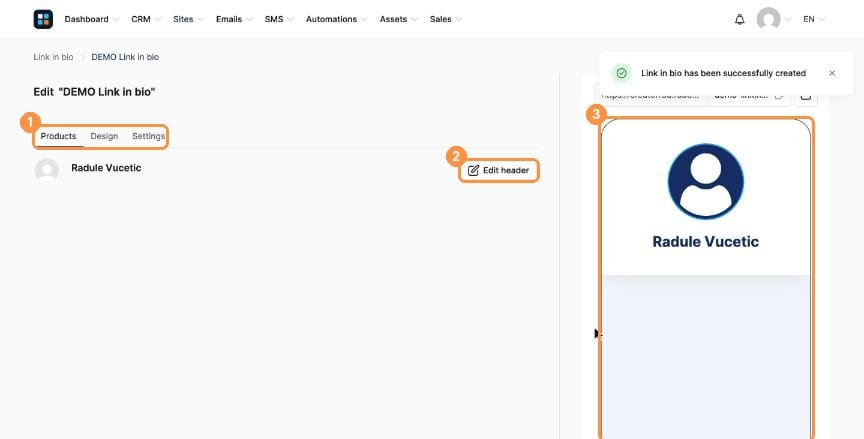Dismiss the success notification
Image resolution: width=864 pixels, height=439 pixels.
832,73
